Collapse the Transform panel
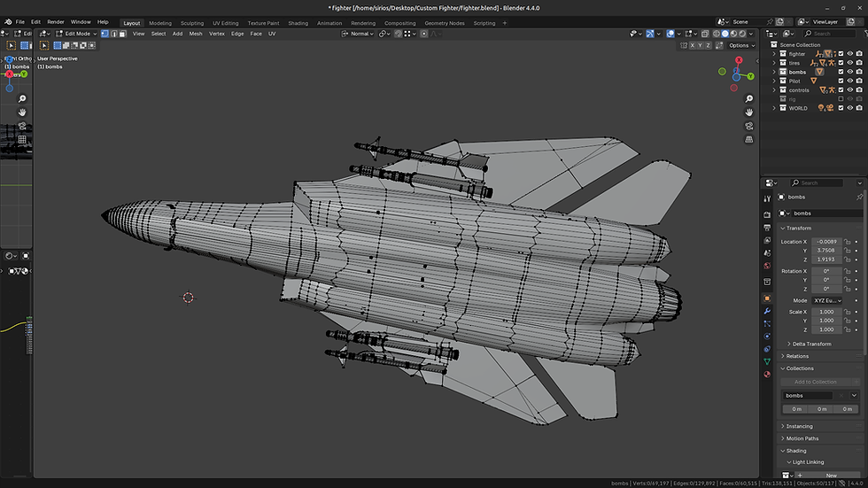The height and width of the screenshot is (488, 868). pyautogui.click(x=798, y=228)
